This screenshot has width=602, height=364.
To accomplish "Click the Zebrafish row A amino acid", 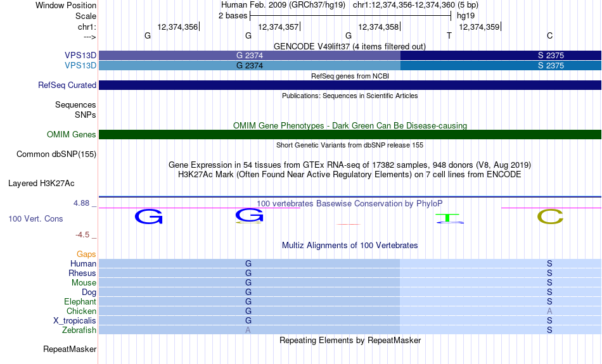I will click(x=248, y=330).
